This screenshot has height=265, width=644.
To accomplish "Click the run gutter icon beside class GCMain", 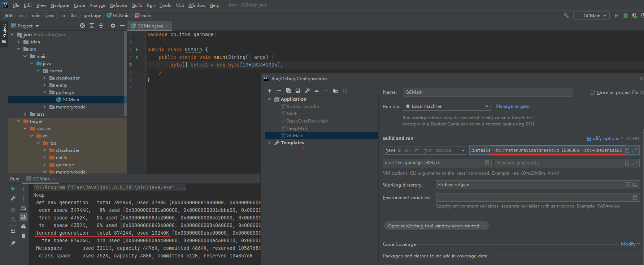I will [137, 50].
